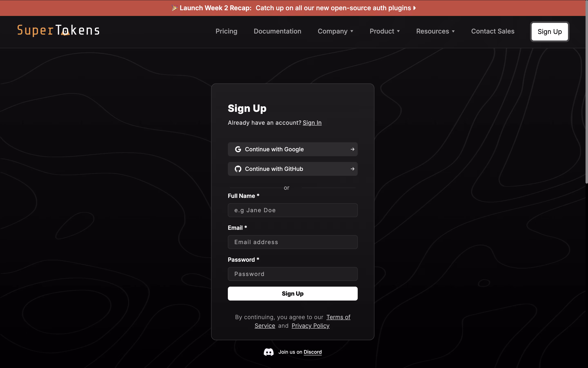The width and height of the screenshot is (588, 368).
Task: Open the Privacy Policy link
Action: pyautogui.click(x=310, y=326)
